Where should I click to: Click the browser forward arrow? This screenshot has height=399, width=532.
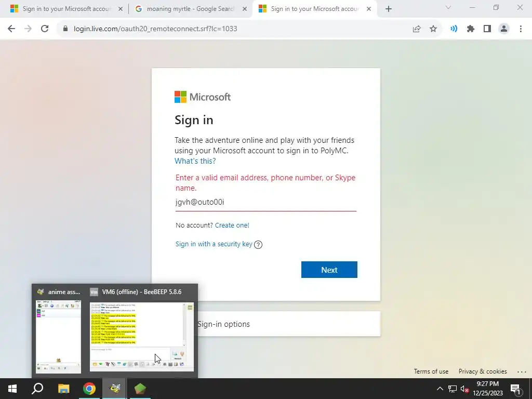28,29
